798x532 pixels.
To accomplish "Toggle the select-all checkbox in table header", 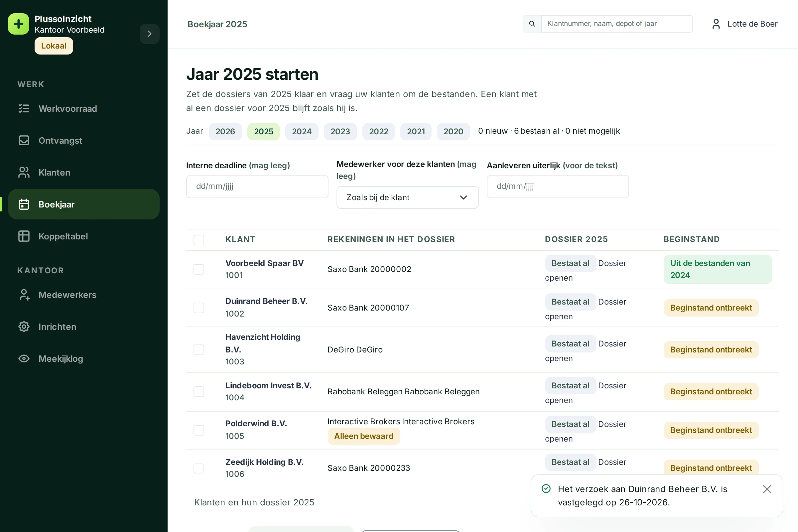I will coord(199,240).
